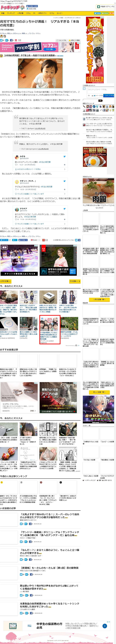Screen dimensions: 116x644
Task: Click the round arrow on 中学生の保護者 ad
Action: 105,626
